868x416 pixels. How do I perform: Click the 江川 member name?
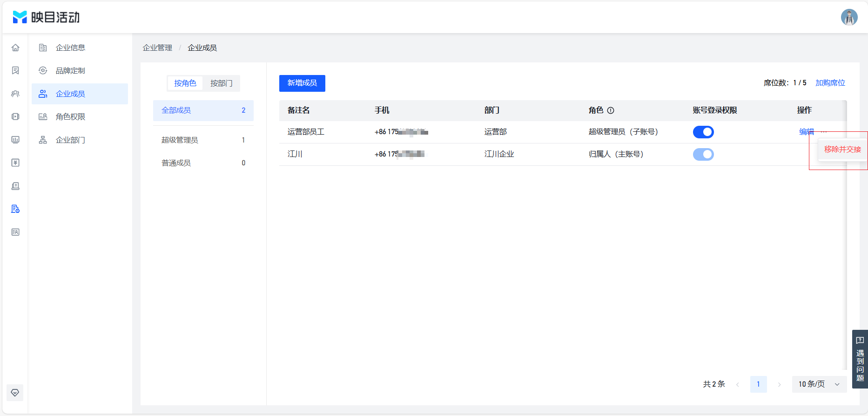click(295, 154)
